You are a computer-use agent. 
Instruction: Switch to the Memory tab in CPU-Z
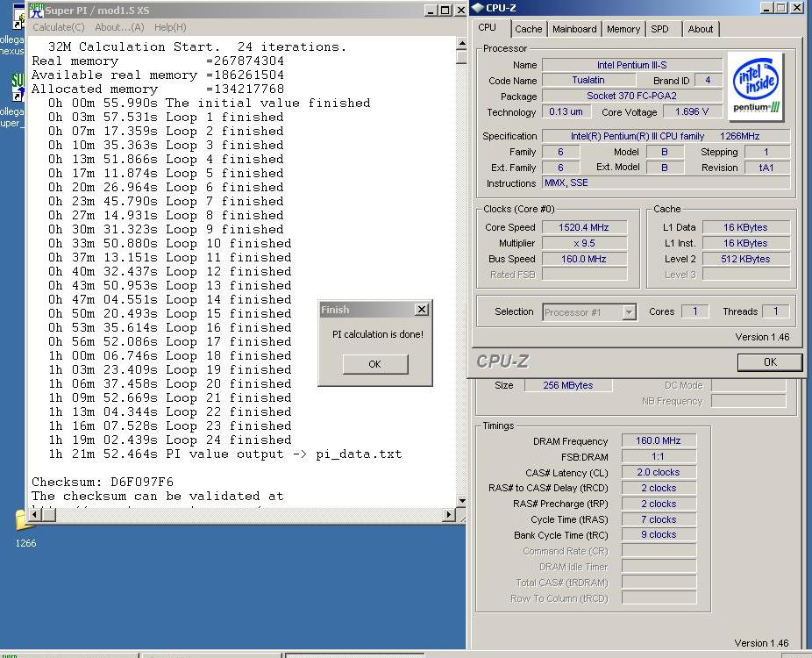(623, 29)
